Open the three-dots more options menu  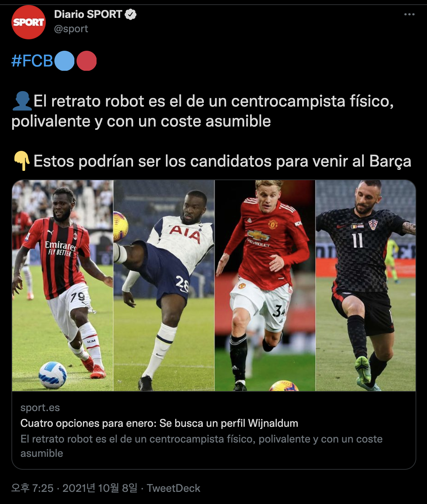pyautogui.click(x=409, y=15)
